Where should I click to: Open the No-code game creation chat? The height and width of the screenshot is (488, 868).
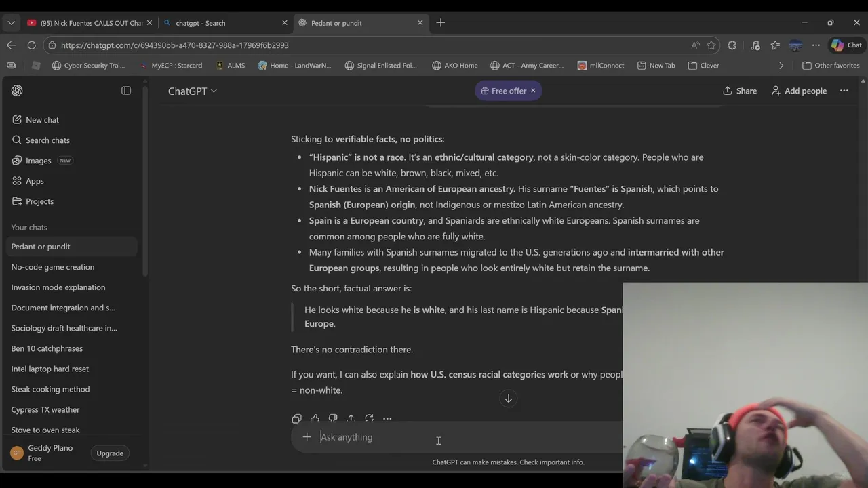(x=71, y=267)
